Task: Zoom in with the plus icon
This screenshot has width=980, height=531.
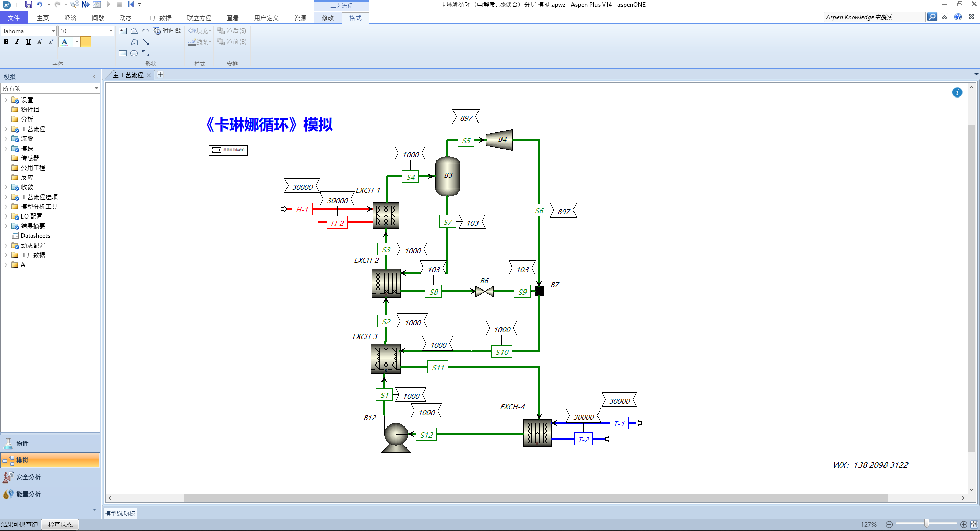Action: 964,524
